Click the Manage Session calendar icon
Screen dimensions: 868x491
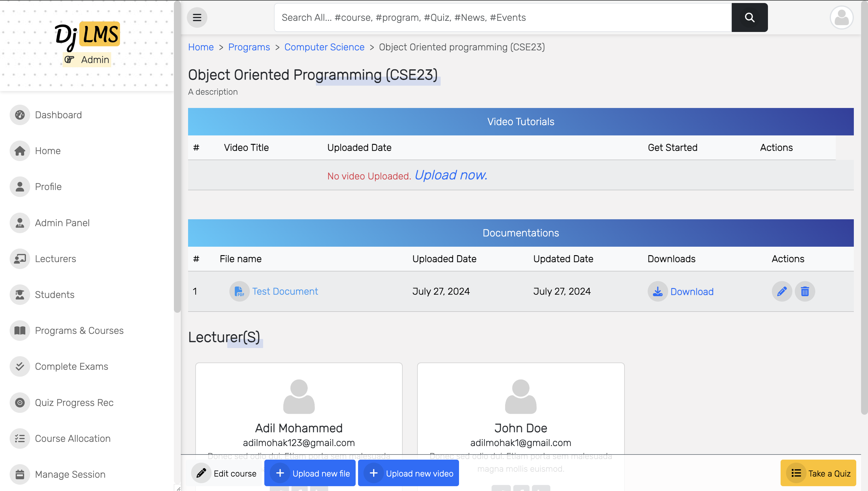tap(20, 474)
